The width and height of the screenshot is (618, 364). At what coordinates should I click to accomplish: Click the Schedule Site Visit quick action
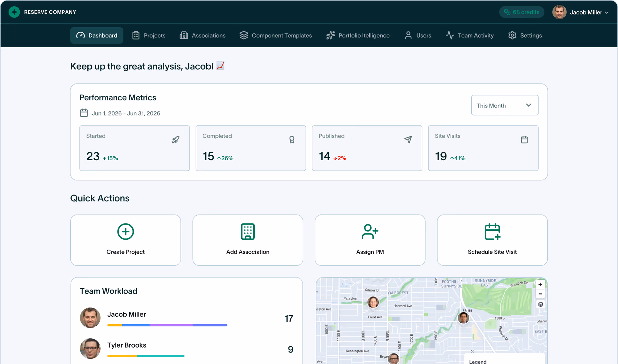492,240
